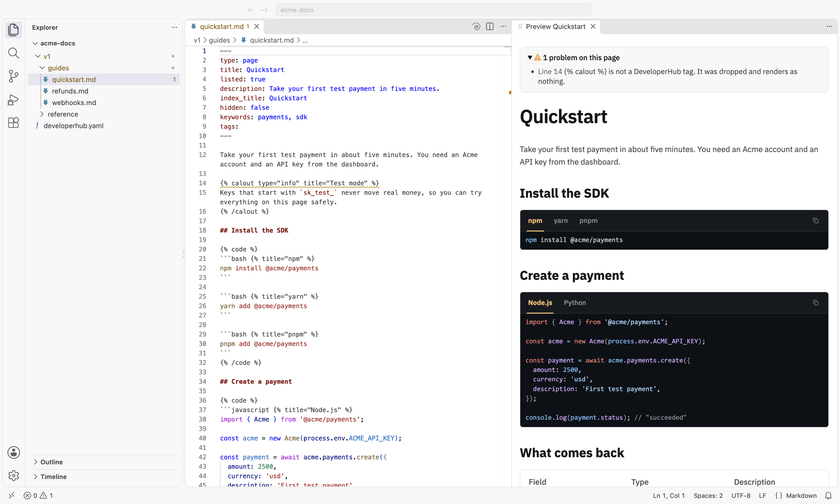The height and width of the screenshot is (504, 840).
Task: Open editor more actions ellipsis
Action: [x=503, y=26]
